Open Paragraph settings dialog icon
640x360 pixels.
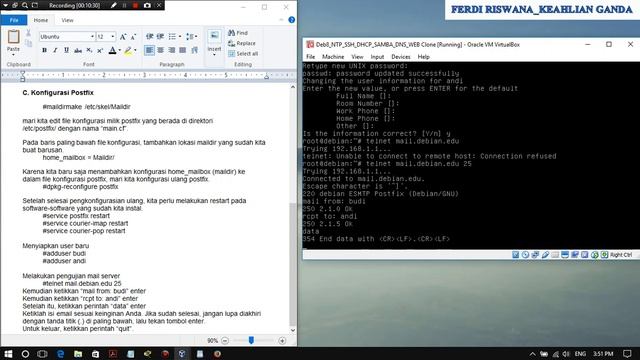coord(194,50)
